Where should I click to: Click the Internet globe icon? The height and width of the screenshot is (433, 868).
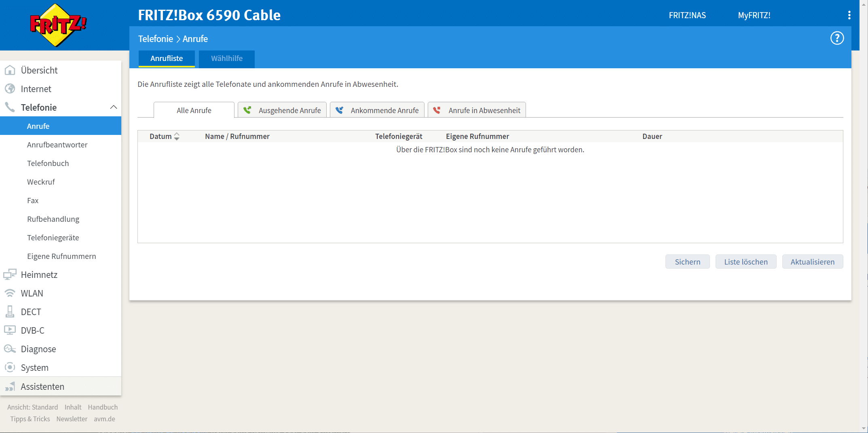pos(10,89)
